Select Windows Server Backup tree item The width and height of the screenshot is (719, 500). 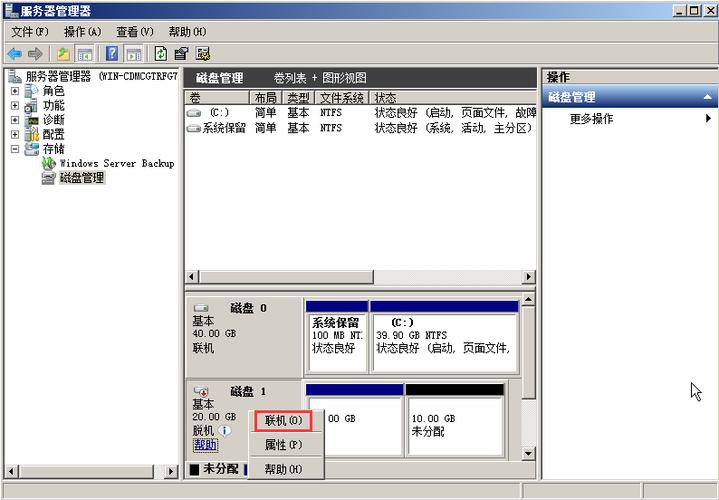[117, 163]
